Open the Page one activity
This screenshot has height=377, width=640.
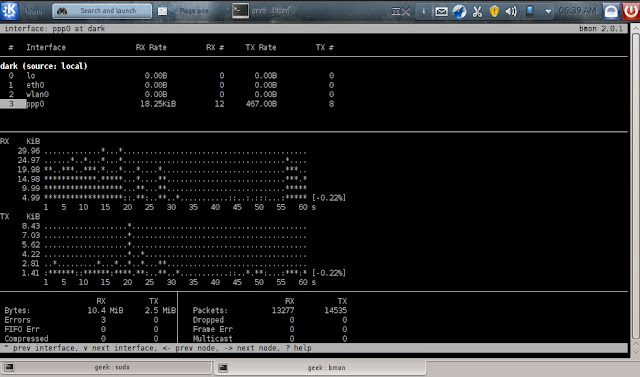pyautogui.click(x=194, y=11)
